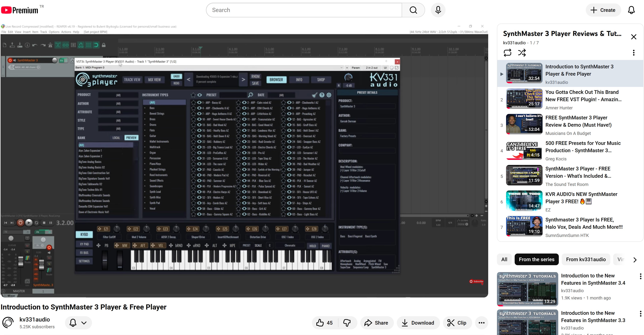Expand notification options chevron beside bell
Image resolution: width=644 pixels, height=335 pixels.
tap(84, 323)
